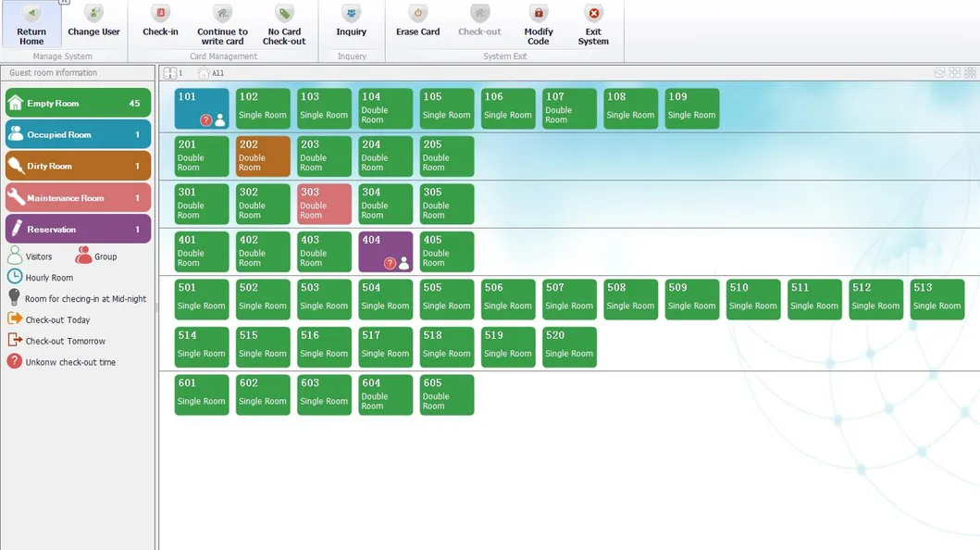Click the Empty Room category button
980x550 pixels.
tap(78, 102)
